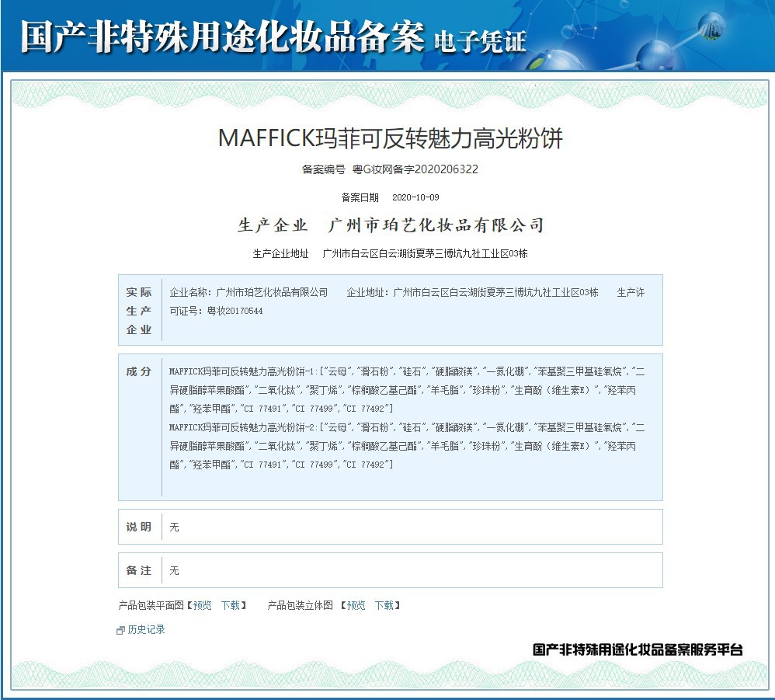775x700 pixels.
Task: Preview the 产品包装立体图 image
Action: tap(356, 605)
